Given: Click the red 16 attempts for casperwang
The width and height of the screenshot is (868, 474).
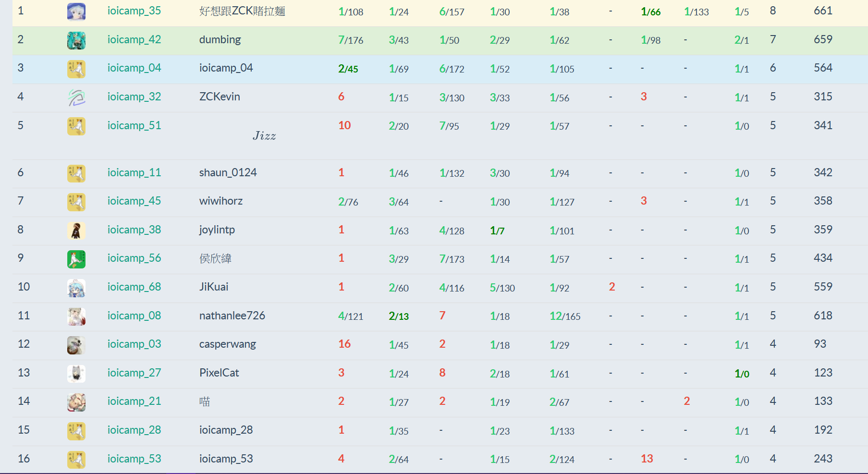Looking at the screenshot, I should pyautogui.click(x=344, y=344).
